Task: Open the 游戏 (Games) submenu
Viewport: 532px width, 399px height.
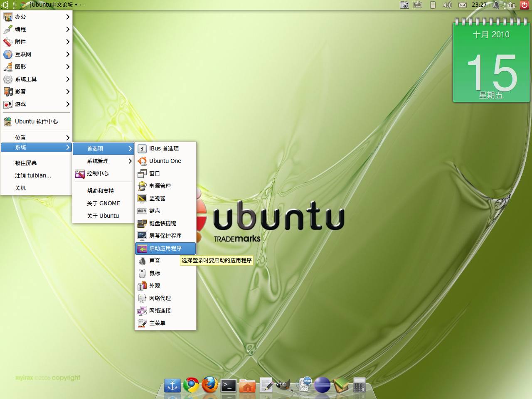Action: pos(37,104)
